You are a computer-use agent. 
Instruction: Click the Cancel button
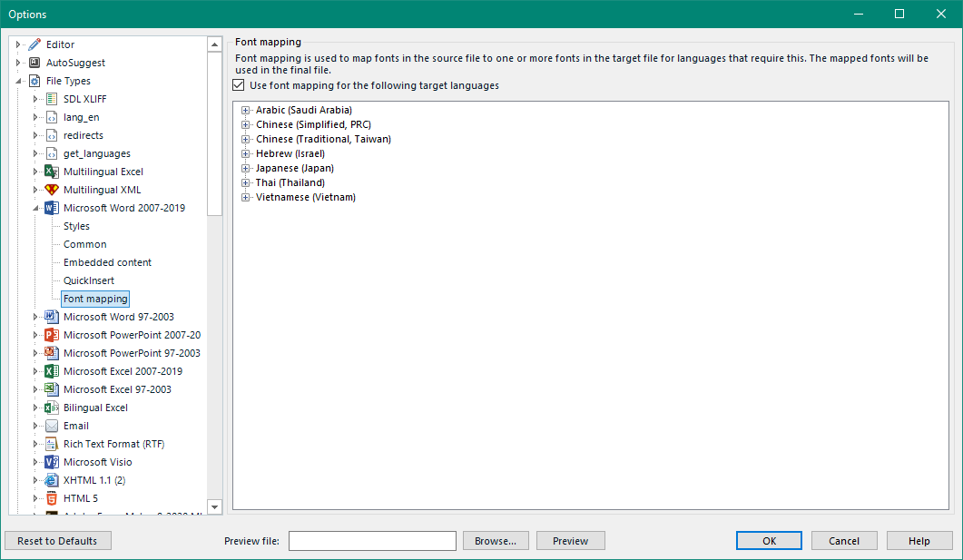pos(844,541)
